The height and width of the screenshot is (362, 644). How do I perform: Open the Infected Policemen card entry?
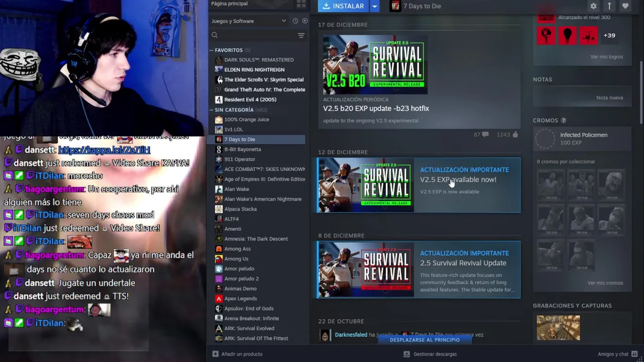(x=582, y=139)
